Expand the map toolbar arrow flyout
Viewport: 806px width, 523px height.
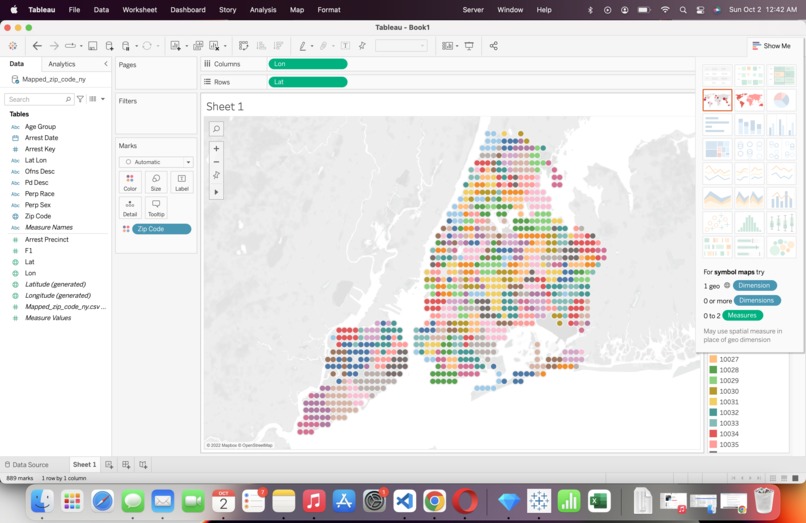[x=216, y=192]
